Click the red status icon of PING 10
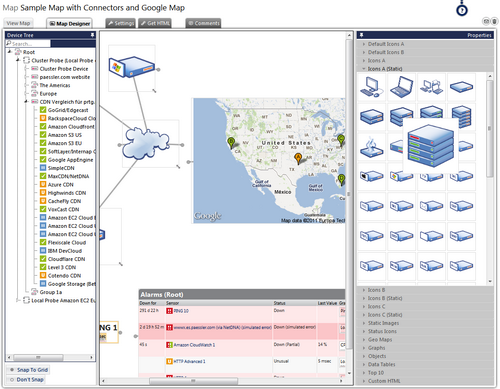Image resolution: width=500 pixels, height=389 pixels. pyautogui.click(x=169, y=311)
